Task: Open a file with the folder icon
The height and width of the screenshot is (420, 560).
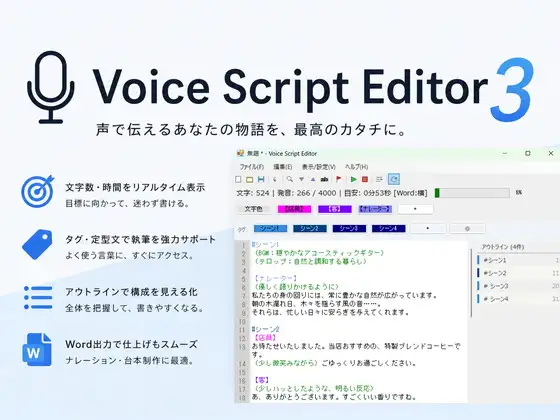Action: point(250,179)
